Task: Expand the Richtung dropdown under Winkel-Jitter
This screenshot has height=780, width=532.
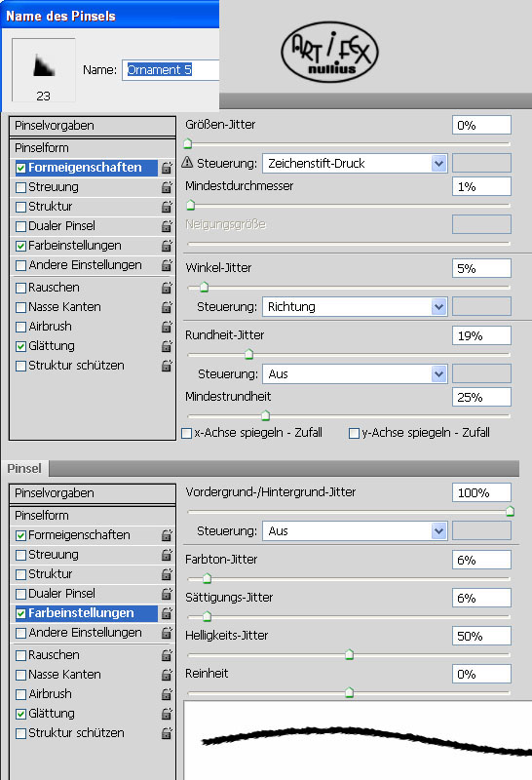Action: [x=355, y=306]
